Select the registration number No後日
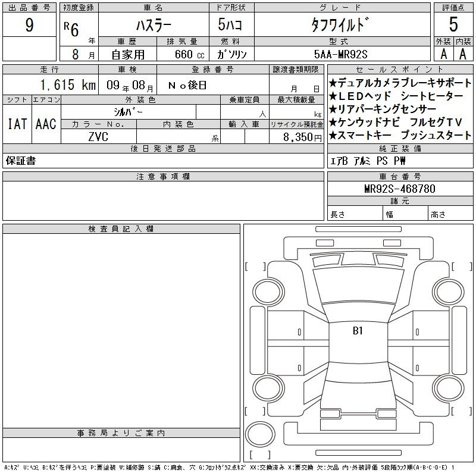 (187, 85)
